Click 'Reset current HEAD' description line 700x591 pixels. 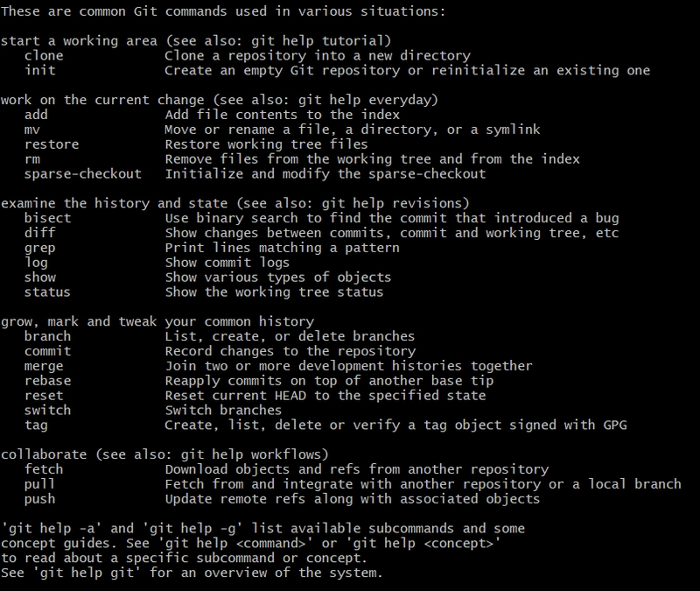[325, 396]
